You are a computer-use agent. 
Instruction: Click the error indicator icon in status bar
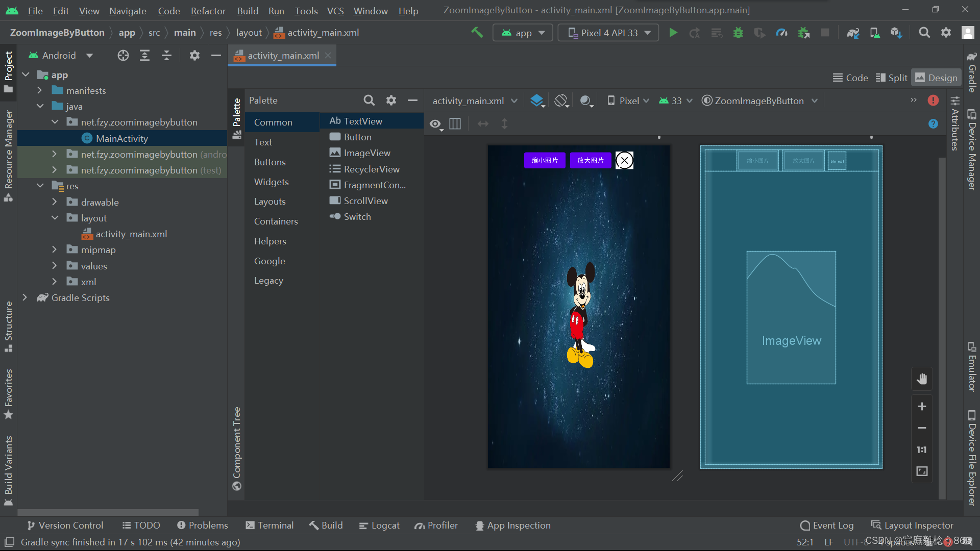(949, 542)
